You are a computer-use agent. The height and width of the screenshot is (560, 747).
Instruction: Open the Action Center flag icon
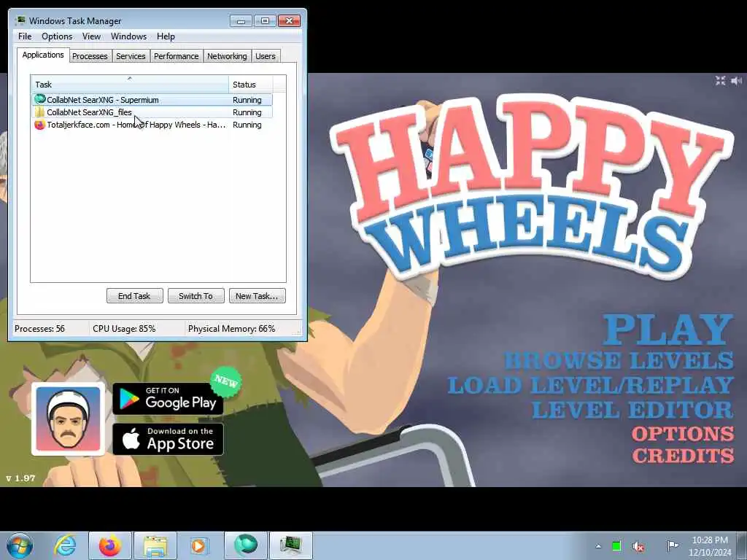pyautogui.click(x=673, y=545)
